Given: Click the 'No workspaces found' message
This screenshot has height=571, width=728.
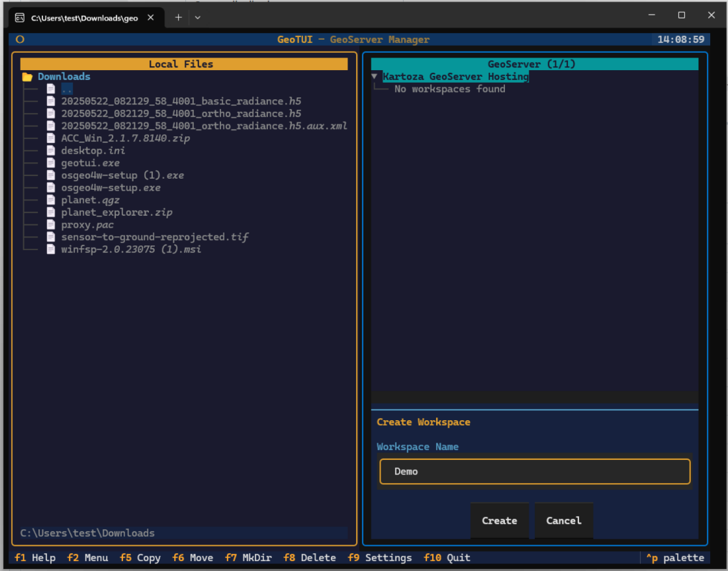Looking at the screenshot, I should (x=450, y=89).
